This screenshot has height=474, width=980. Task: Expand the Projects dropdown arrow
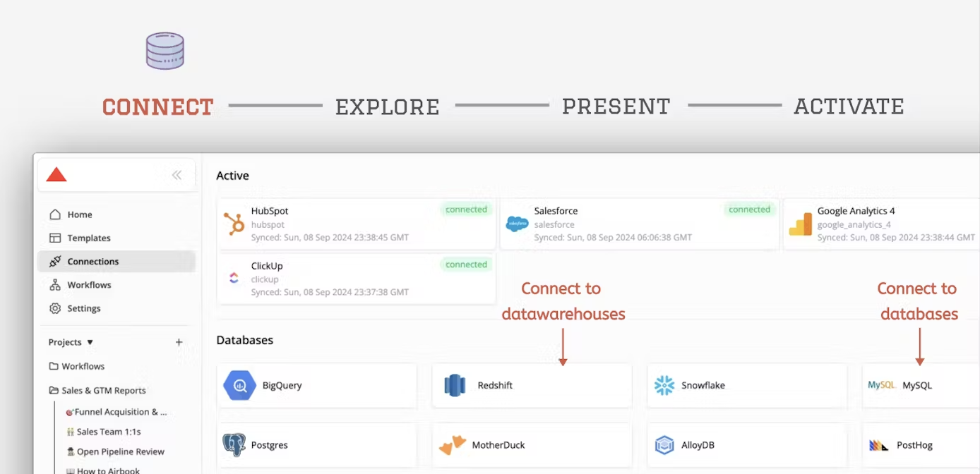point(90,342)
